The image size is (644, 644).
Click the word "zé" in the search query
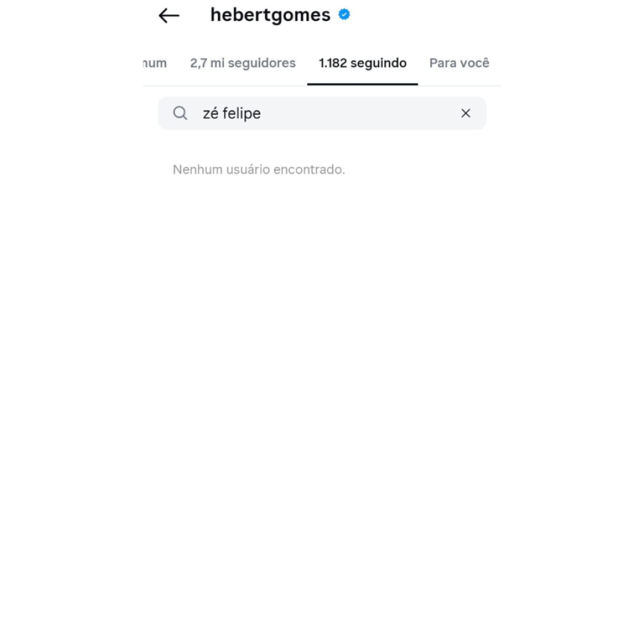coord(211,114)
